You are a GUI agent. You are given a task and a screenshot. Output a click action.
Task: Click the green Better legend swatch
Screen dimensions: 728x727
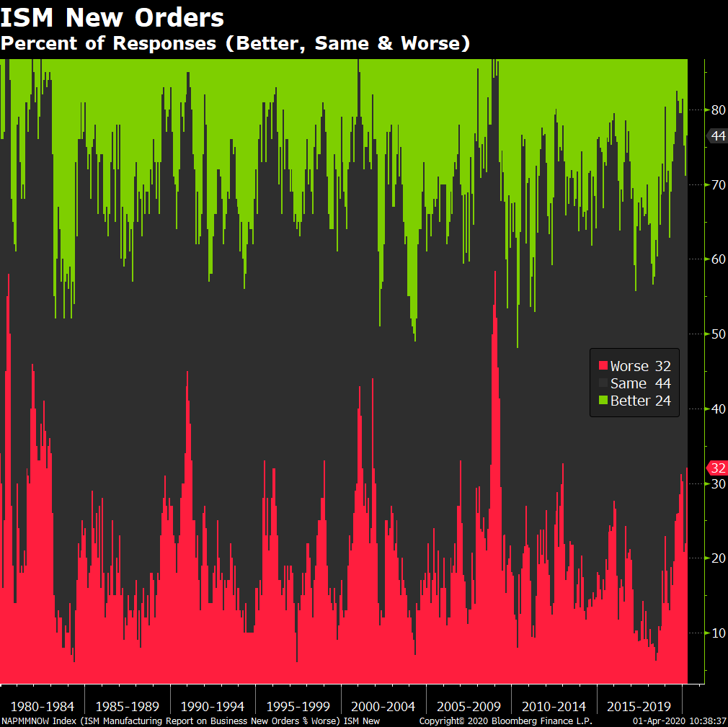click(603, 400)
